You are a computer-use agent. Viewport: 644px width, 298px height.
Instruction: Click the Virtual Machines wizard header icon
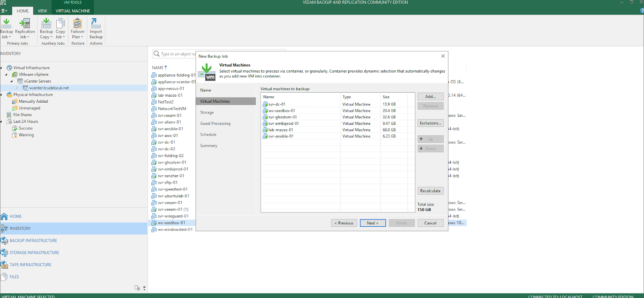pyautogui.click(x=207, y=72)
